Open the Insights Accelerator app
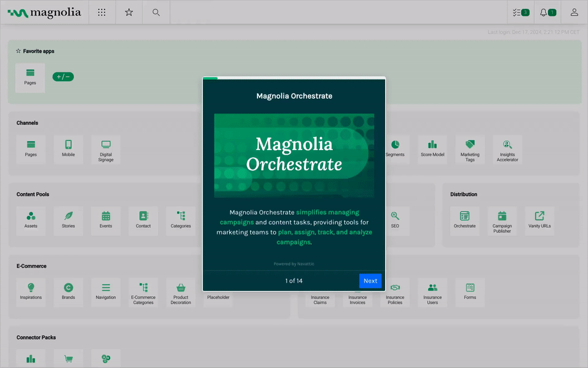The height and width of the screenshot is (368, 588). (507, 149)
